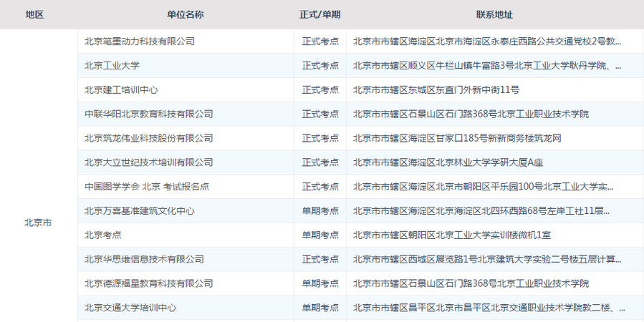Select 中联华阳北京教育科技有限公司
The image size is (644, 322).
tap(149, 114)
